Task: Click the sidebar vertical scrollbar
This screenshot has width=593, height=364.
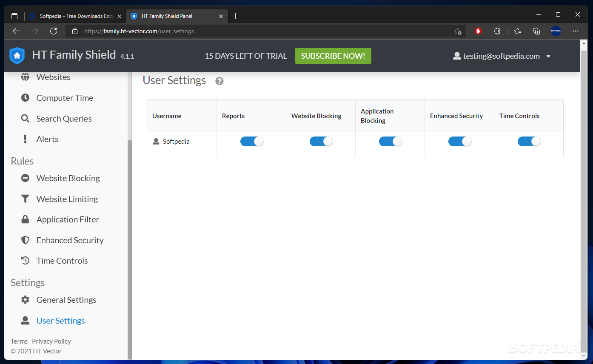Action: click(x=129, y=249)
